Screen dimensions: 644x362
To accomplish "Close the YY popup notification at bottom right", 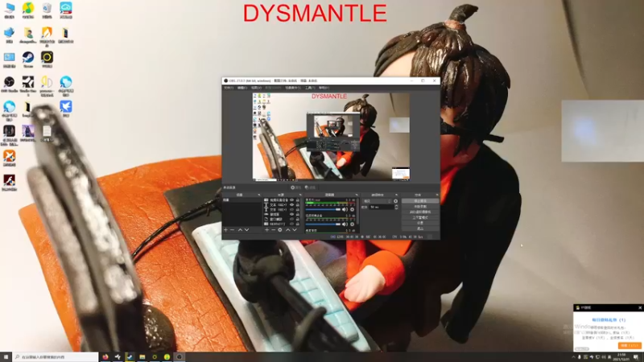I will pyautogui.click(x=640, y=307).
